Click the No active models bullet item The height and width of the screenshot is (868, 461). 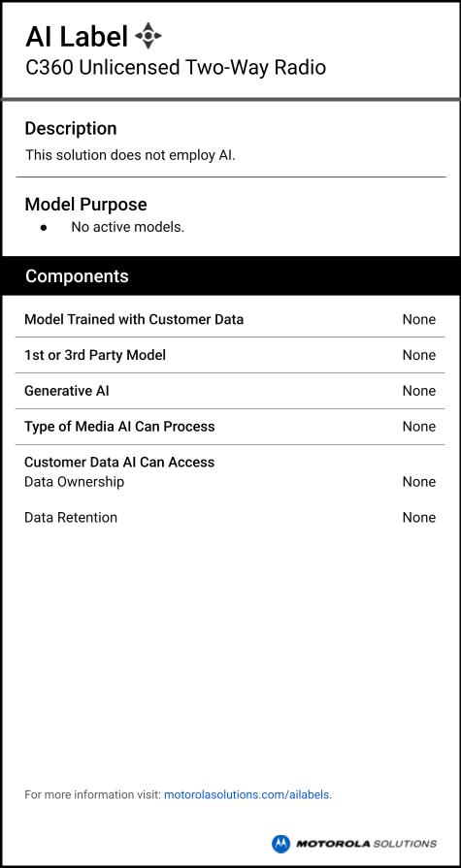point(127,227)
